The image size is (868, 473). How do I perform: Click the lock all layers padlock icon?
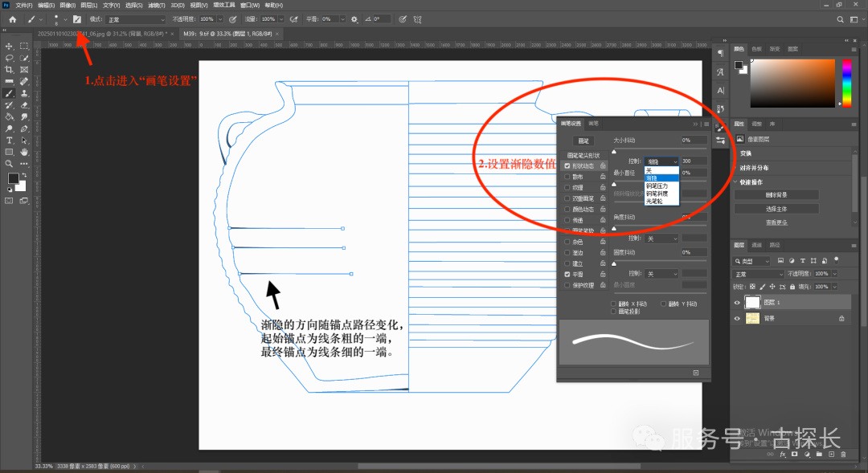(792, 287)
